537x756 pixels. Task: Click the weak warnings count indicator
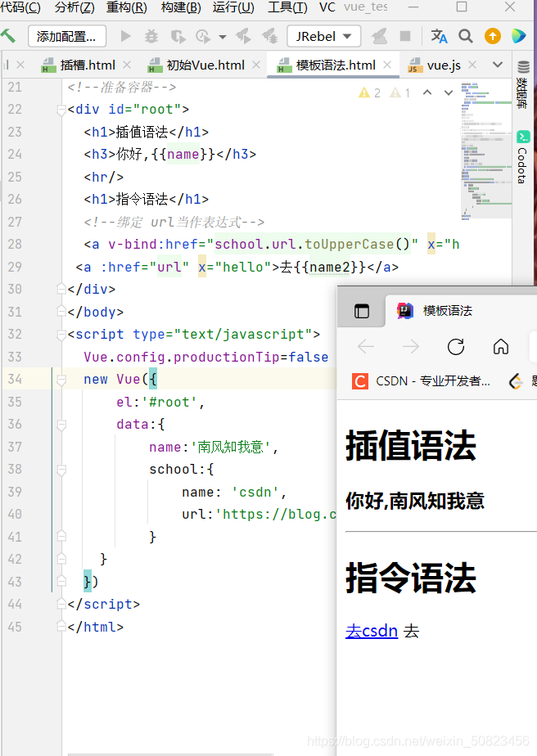click(x=400, y=92)
